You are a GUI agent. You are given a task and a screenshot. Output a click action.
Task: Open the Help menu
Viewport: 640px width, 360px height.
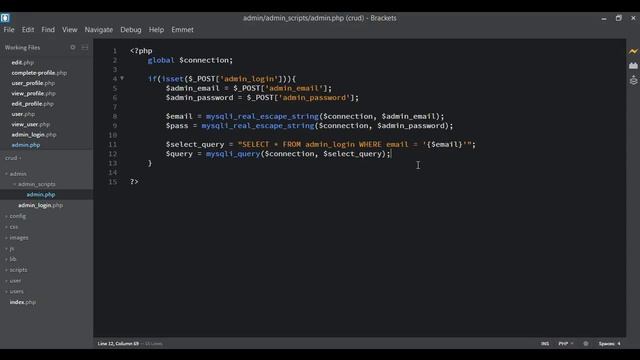156,30
